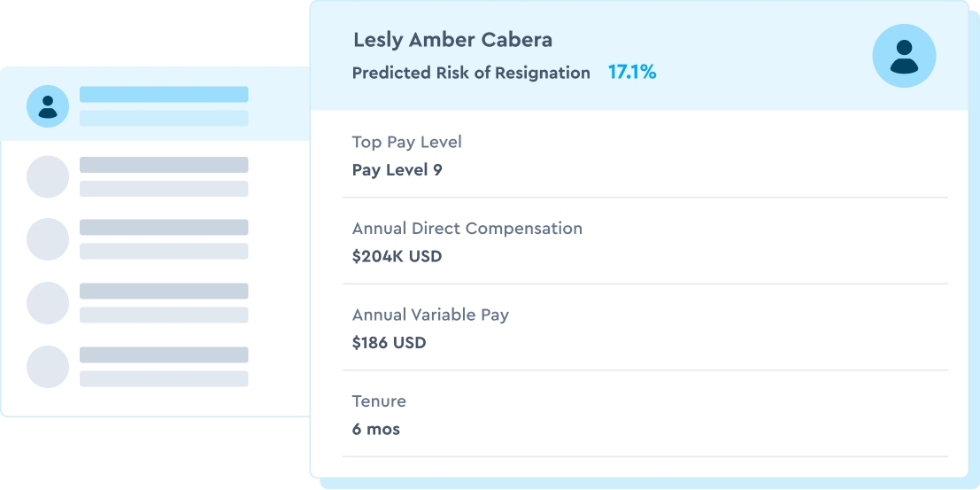
Task: Click the large profile avatar in card header
Action: pos(904,56)
